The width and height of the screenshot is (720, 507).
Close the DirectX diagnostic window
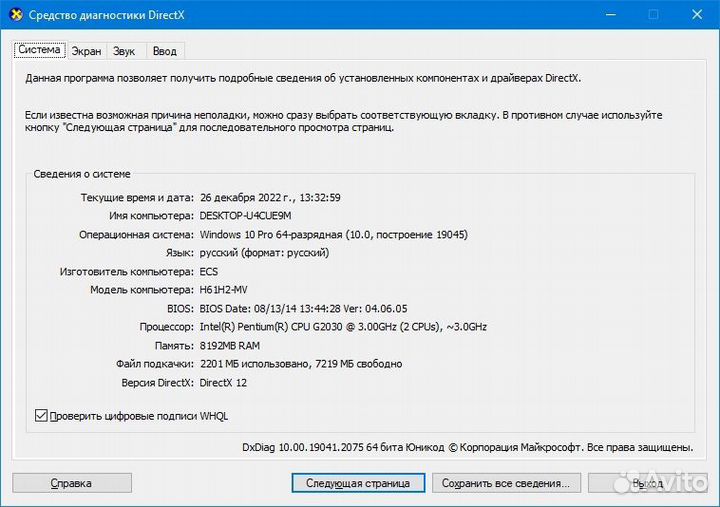(697, 15)
